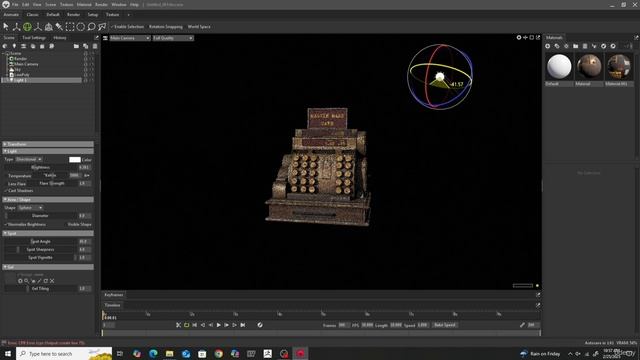Open material folder icon in Materials panel

(x=576, y=46)
